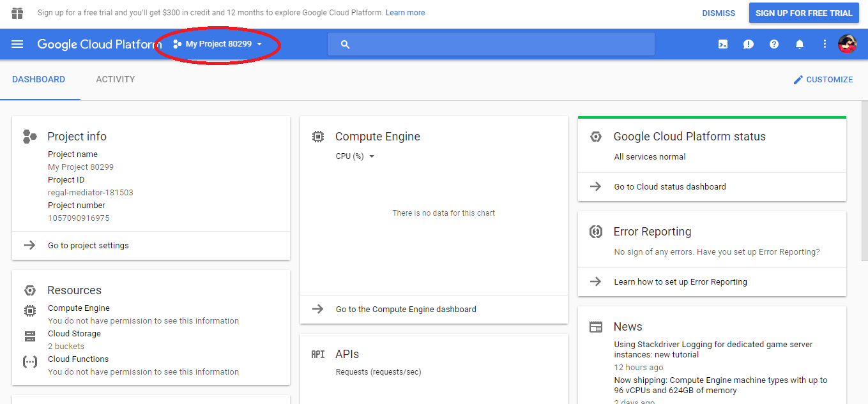Click the Compute Engine card header icon
Screen dimensions: 868x404
click(317, 136)
